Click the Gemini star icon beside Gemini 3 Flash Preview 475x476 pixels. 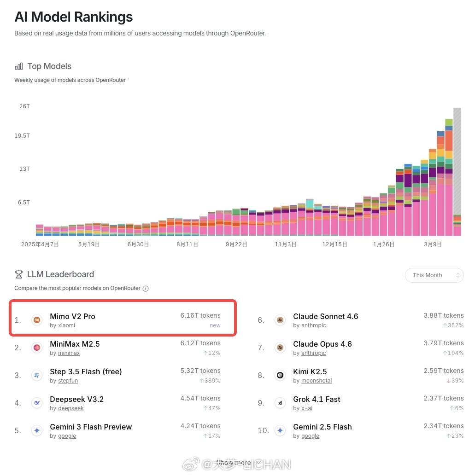click(x=37, y=430)
